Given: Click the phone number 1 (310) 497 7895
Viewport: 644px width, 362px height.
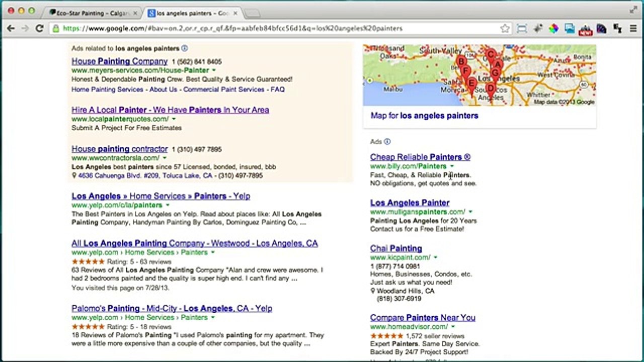Looking at the screenshot, I should [x=197, y=149].
